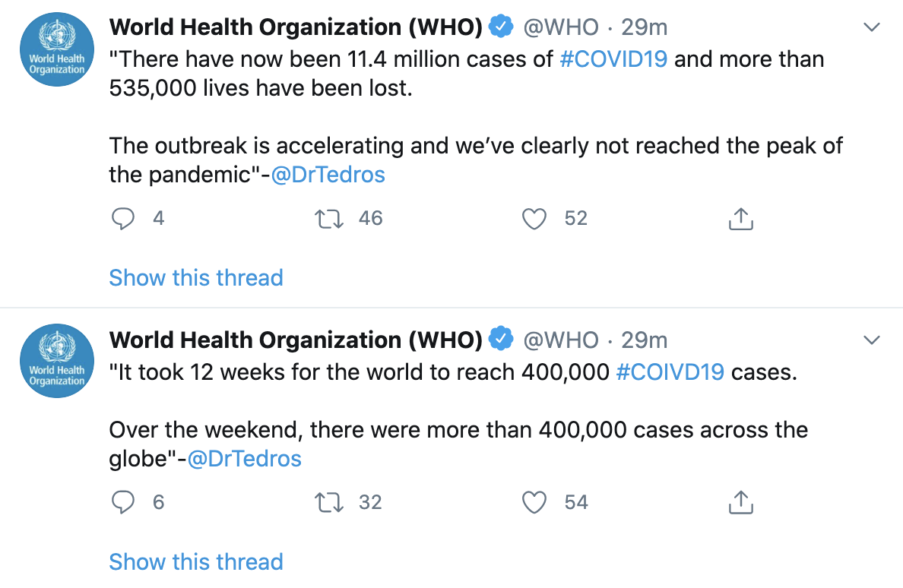Like the tweet about 400,000 weekend cases

(x=535, y=502)
